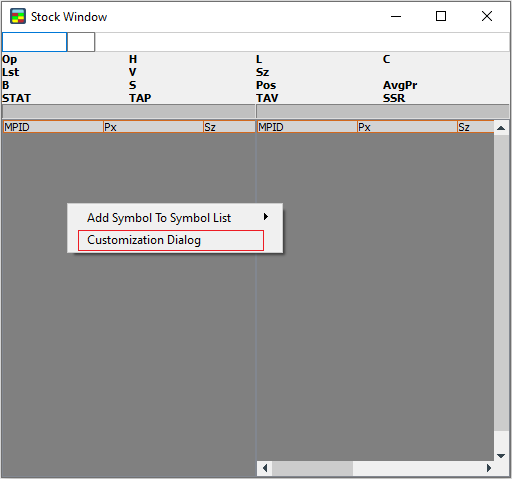The height and width of the screenshot is (479, 512).
Task: Click the scroll left arrow
Action: tap(265, 468)
